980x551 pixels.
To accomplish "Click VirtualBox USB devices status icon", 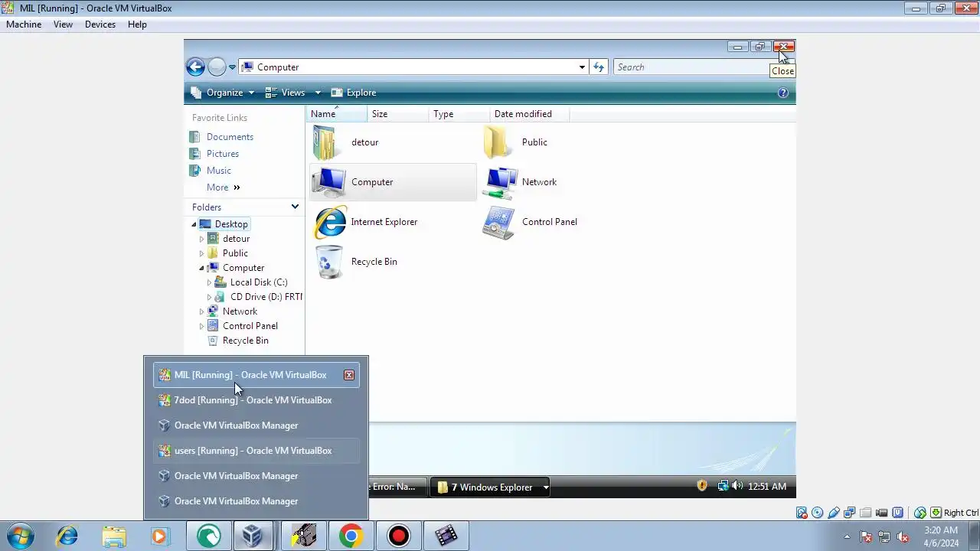I will point(834,513).
